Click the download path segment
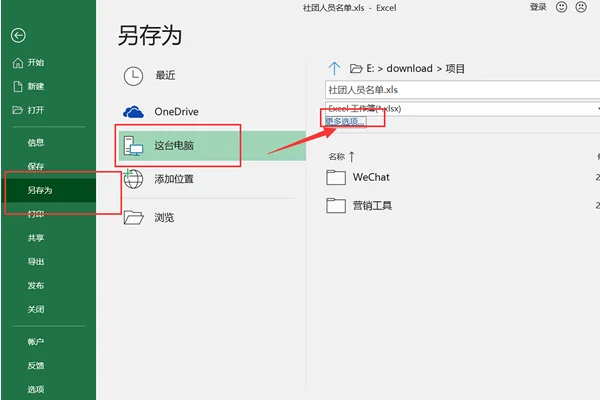Viewport: 600px width, 400px height. [x=409, y=69]
